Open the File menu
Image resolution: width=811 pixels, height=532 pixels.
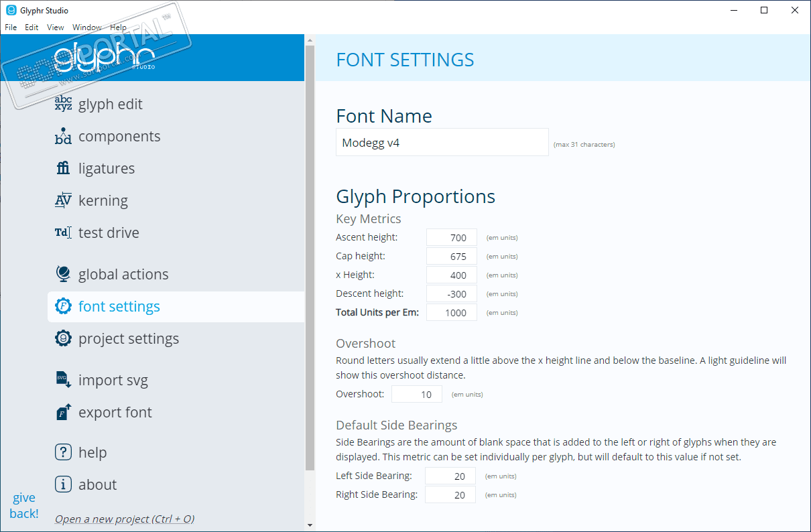[11, 27]
